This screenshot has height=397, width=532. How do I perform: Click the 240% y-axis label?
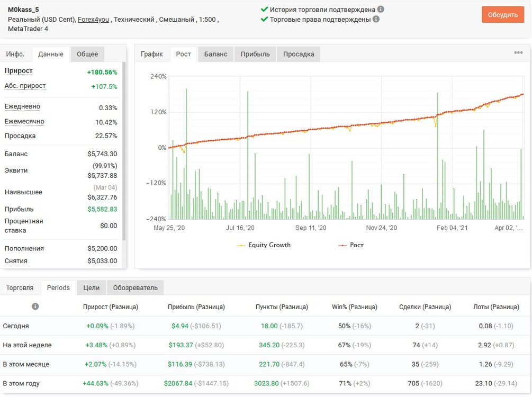(x=158, y=76)
